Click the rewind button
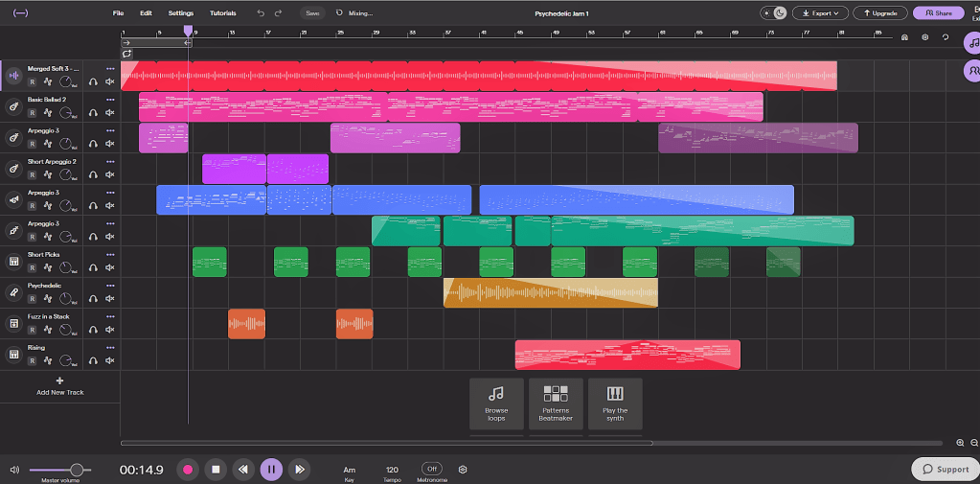This screenshot has height=484, width=980. [x=243, y=470]
